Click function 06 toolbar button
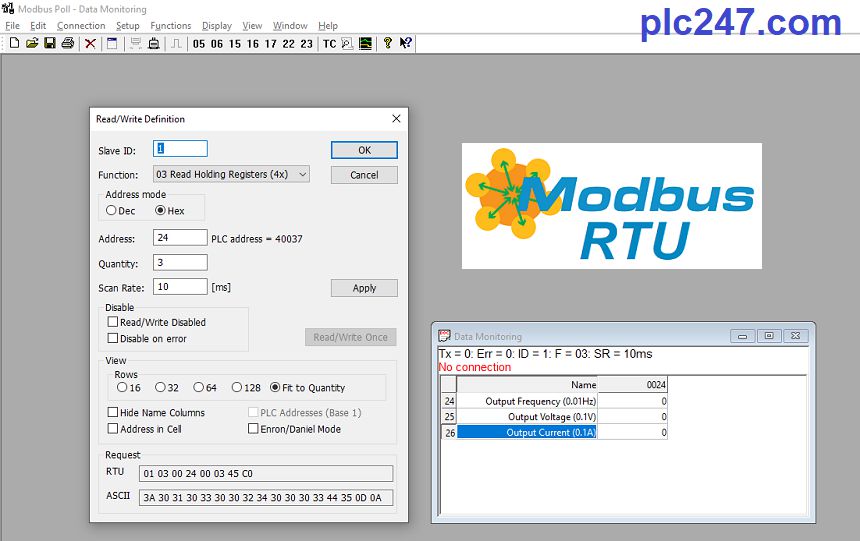 (x=217, y=44)
